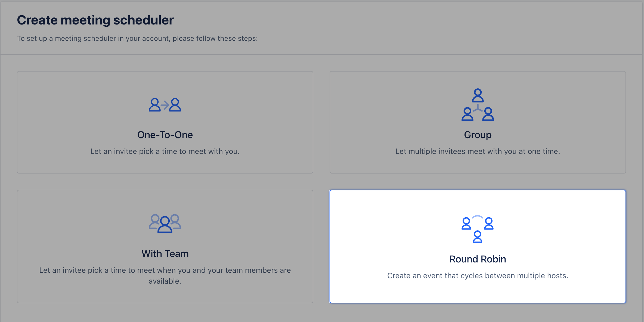Select the highlighted Round Robin card
The height and width of the screenshot is (322, 644).
tap(478, 246)
